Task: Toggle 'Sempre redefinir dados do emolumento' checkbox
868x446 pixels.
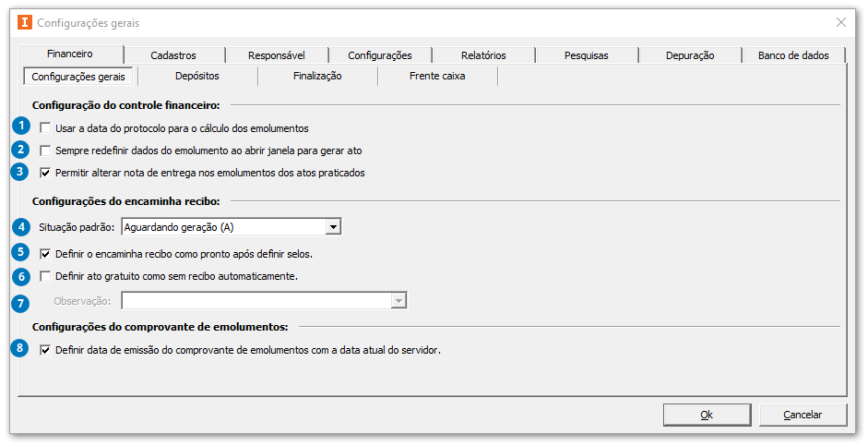Action: (x=45, y=151)
